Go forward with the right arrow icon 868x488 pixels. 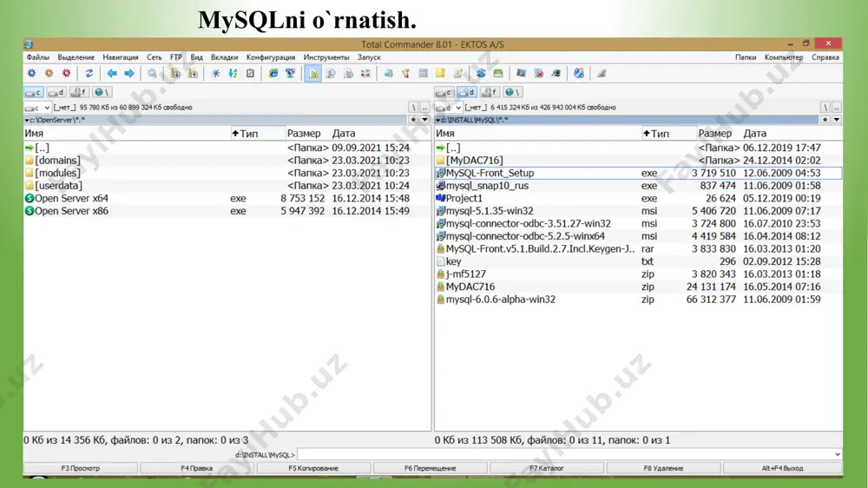129,73
